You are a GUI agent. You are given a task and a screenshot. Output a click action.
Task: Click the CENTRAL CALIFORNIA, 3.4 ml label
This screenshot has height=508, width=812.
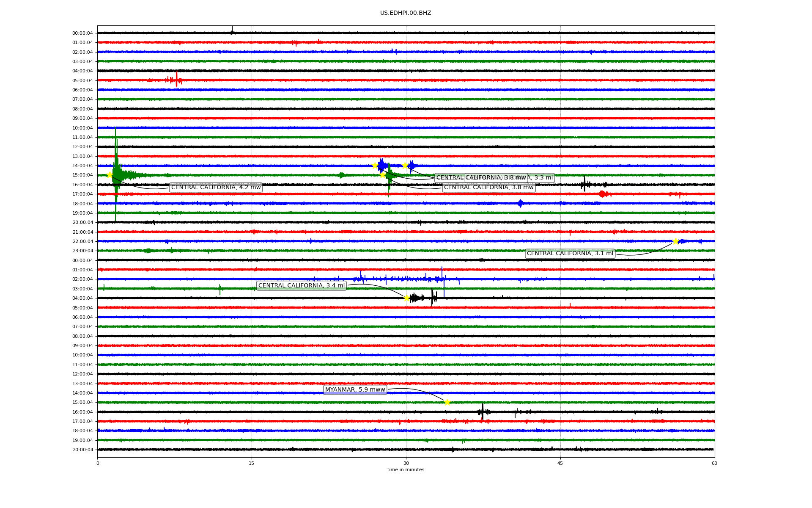(301, 286)
